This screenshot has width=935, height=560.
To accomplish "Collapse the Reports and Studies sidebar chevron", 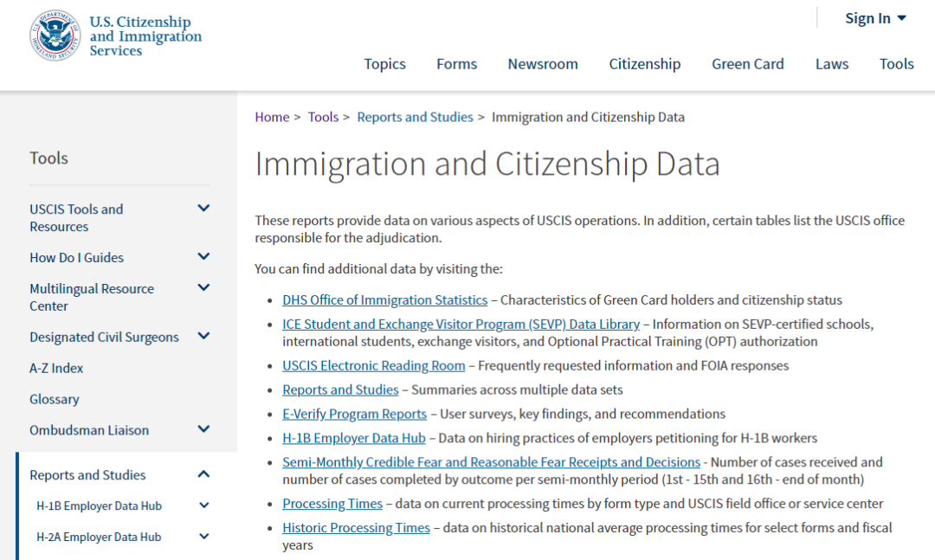I will pyautogui.click(x=203, y=474).
